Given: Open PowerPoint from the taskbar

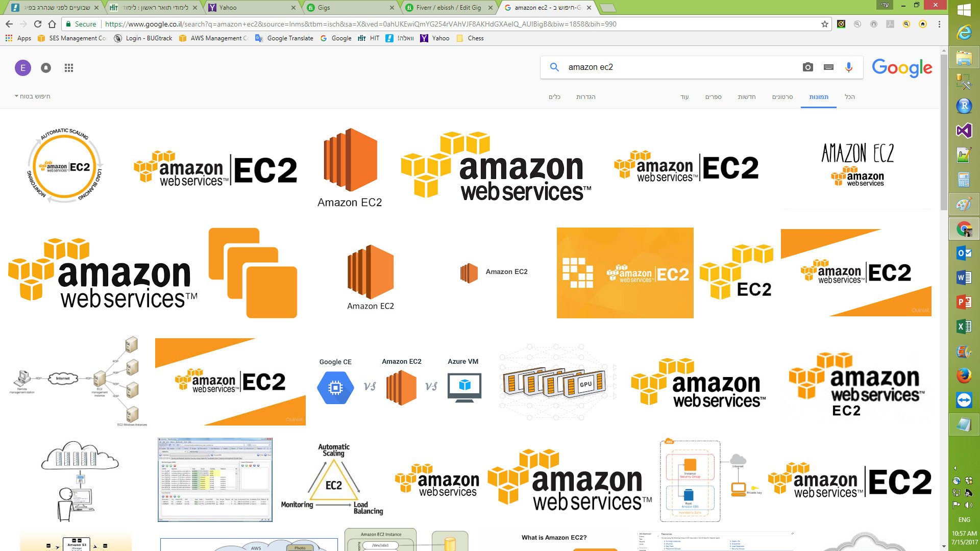Looking at the screenshot, I should (964, 302).
